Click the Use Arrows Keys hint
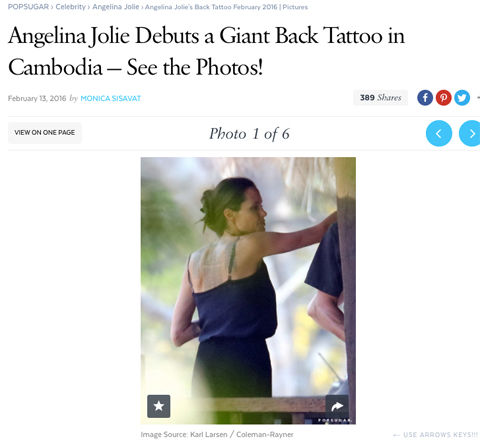The image size is (480, 441). coord(435,435)
